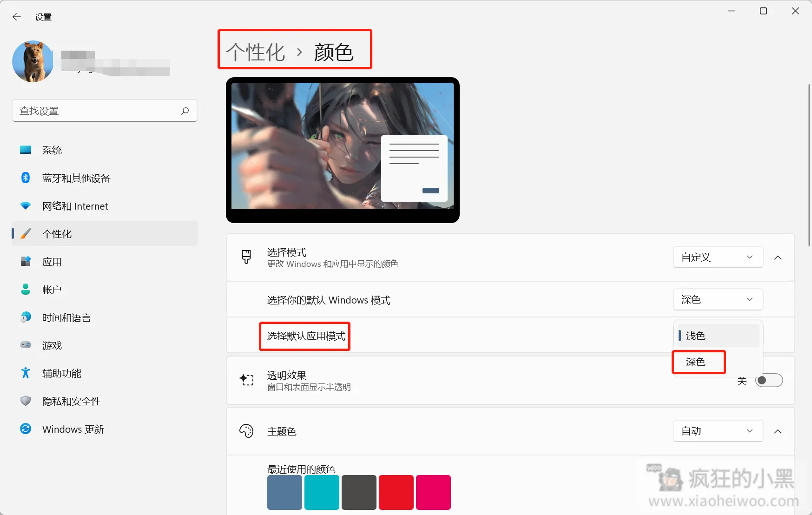This screenshot has width=812, height=515.
Task: Open the 选择模式 dropdown showing 自定义
Action: tap(718, 257)
